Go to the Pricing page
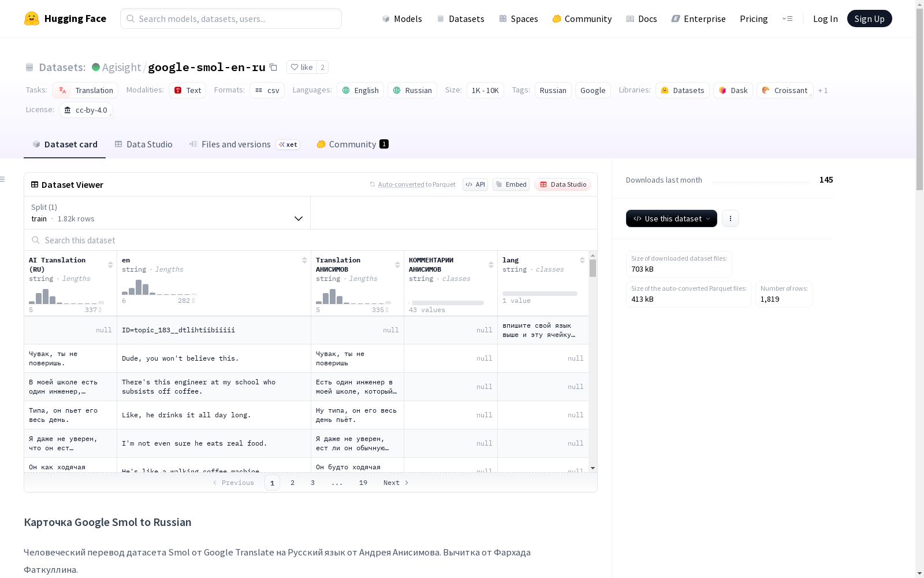 754,18
